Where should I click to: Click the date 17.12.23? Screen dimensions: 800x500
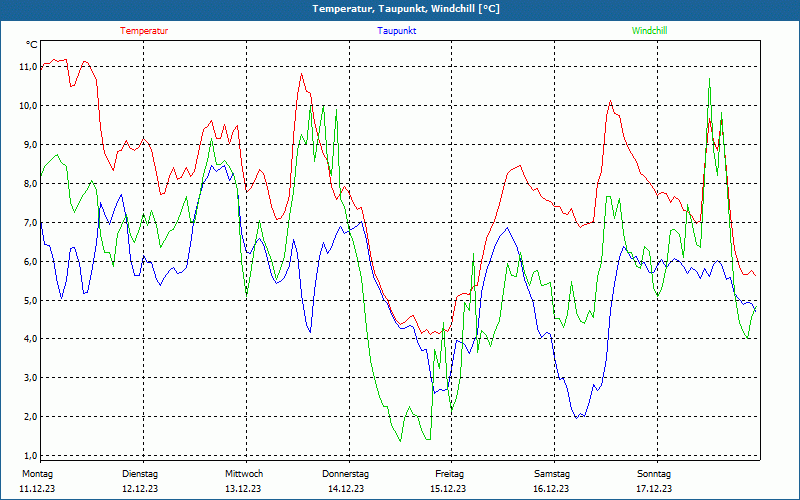(x=654, y=489)
